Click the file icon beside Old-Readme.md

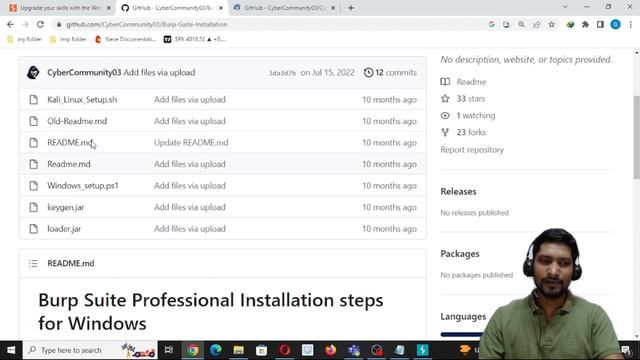coord(33,121)
